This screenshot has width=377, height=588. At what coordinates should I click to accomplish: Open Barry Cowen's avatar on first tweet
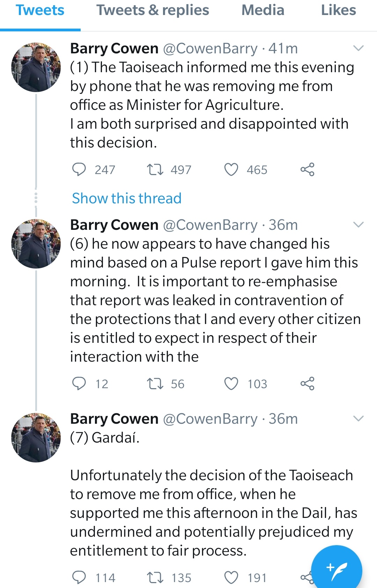pos(36,67)
